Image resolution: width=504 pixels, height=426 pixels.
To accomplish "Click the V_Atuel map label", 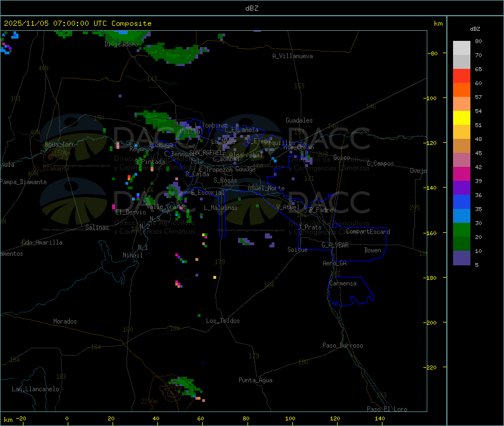I will tap(288, 207).
